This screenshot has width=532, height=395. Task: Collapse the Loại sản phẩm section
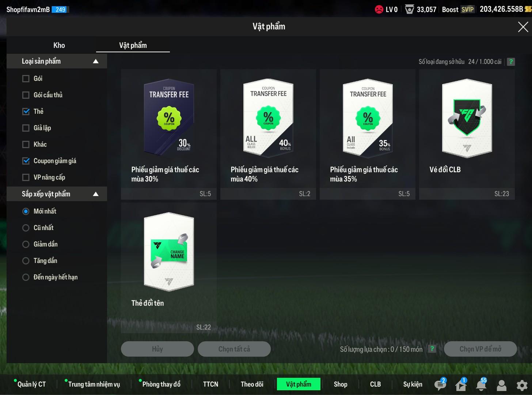(x=96, y=61)
